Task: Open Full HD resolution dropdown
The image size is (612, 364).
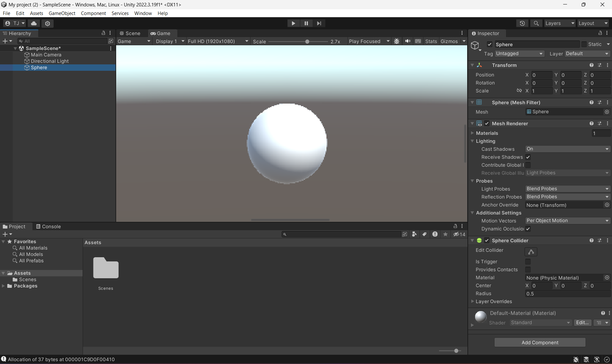Action: click(218, 41)
